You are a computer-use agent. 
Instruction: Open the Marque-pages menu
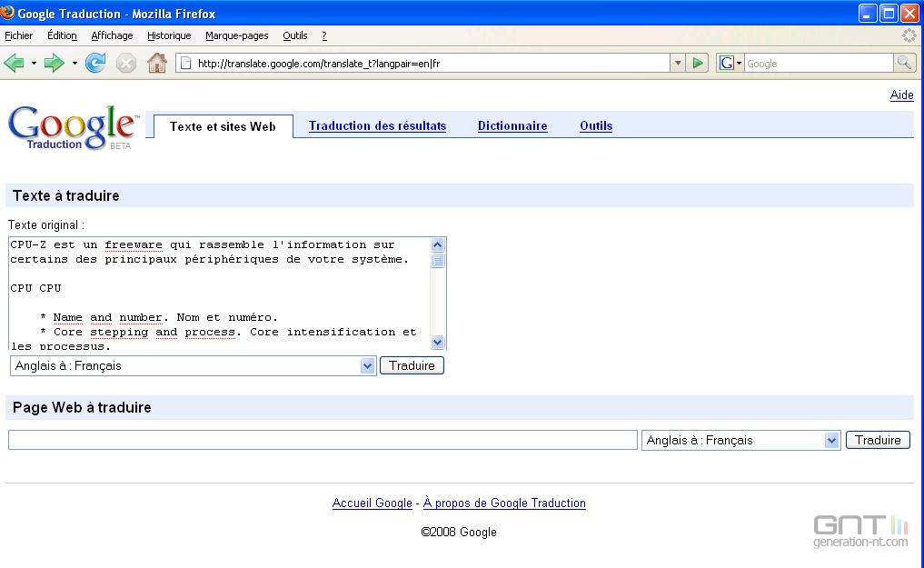tap(237, 35)
